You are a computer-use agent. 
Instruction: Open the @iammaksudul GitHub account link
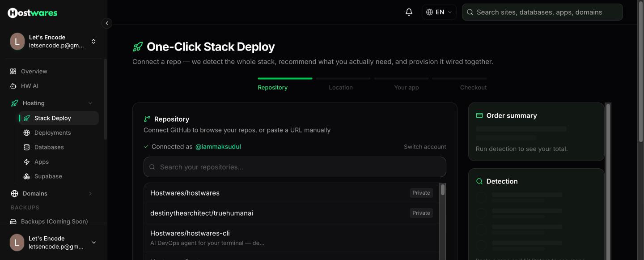coord(218,147)
